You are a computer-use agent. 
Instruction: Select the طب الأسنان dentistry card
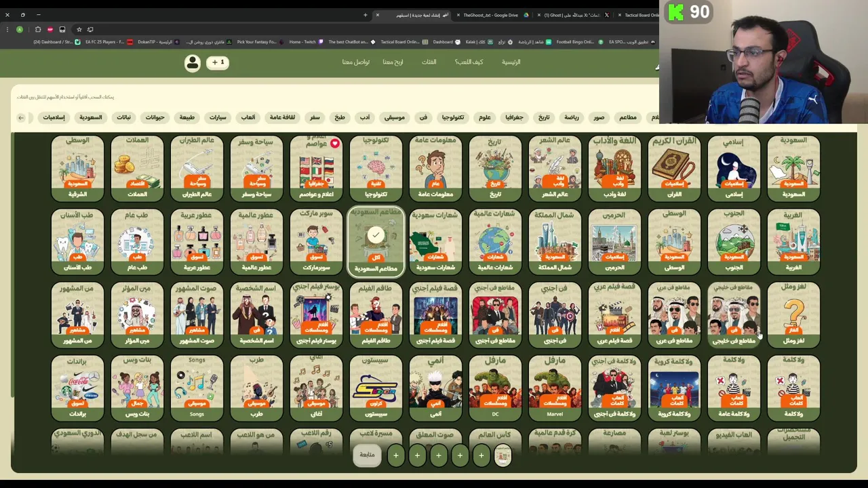pyautogui.click(x=77, y=241)
